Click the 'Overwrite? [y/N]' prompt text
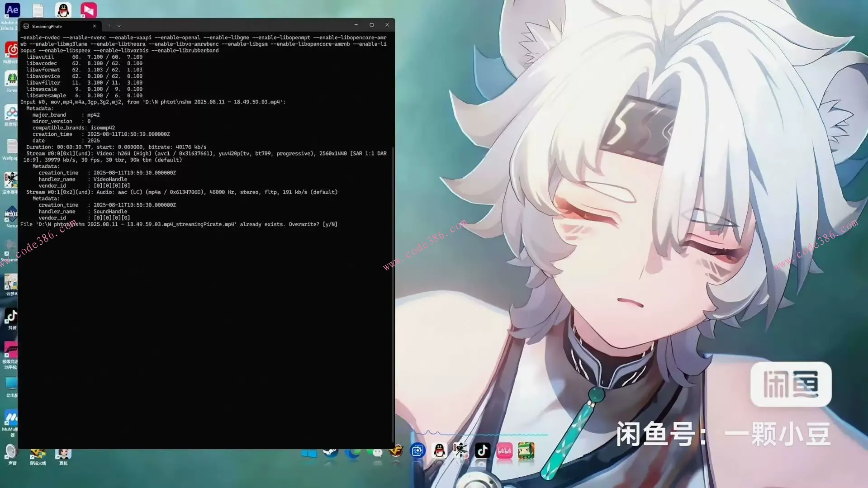 [x=313, y=224]
